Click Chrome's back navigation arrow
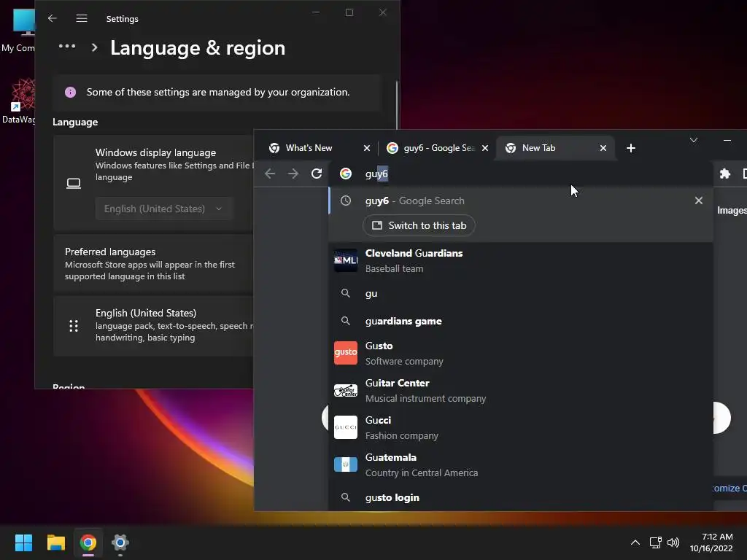Viewport: 747px width, 560px height. [270, 174]
